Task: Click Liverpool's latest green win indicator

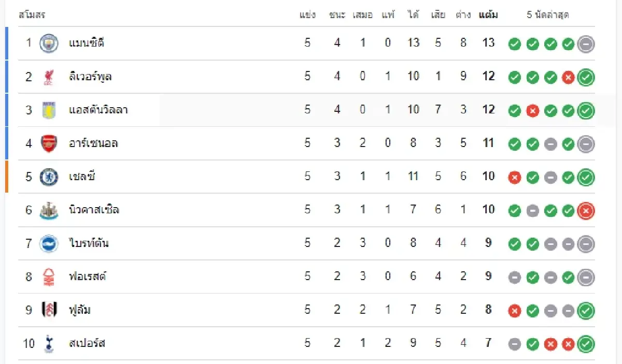Action: 586,78
